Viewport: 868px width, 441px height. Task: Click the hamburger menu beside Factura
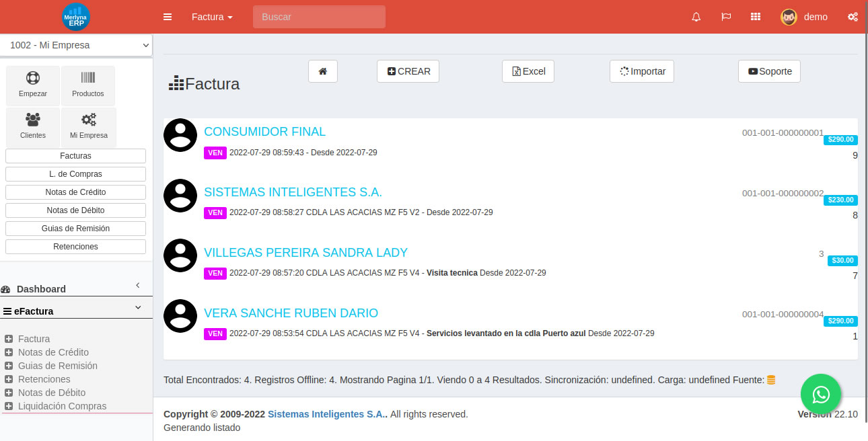tap(167, 17)
